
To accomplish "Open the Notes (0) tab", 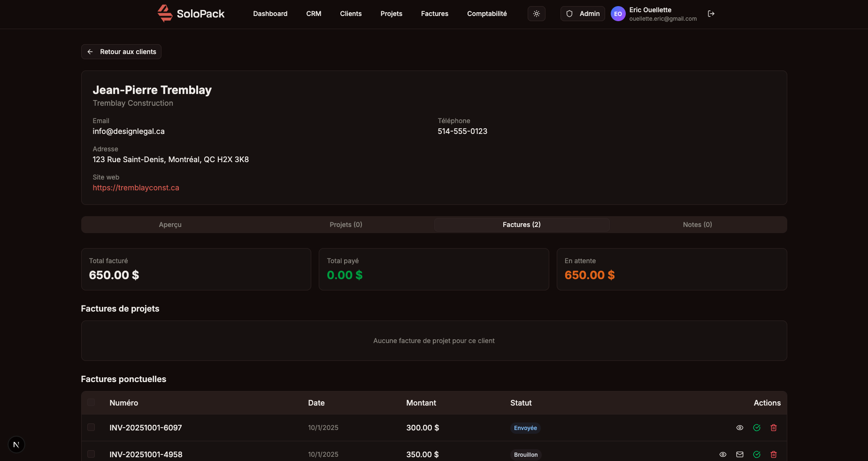I will pos(697,225).
